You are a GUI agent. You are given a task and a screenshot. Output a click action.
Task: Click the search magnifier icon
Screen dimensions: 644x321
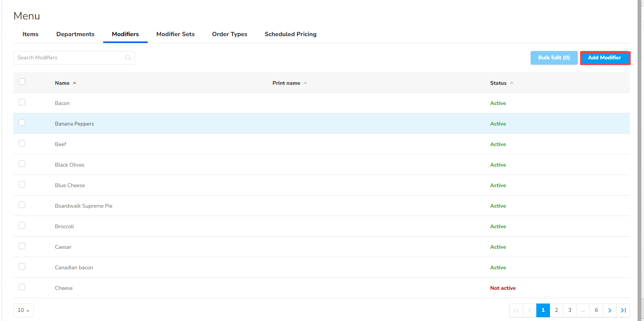click(x=128, y=58)
